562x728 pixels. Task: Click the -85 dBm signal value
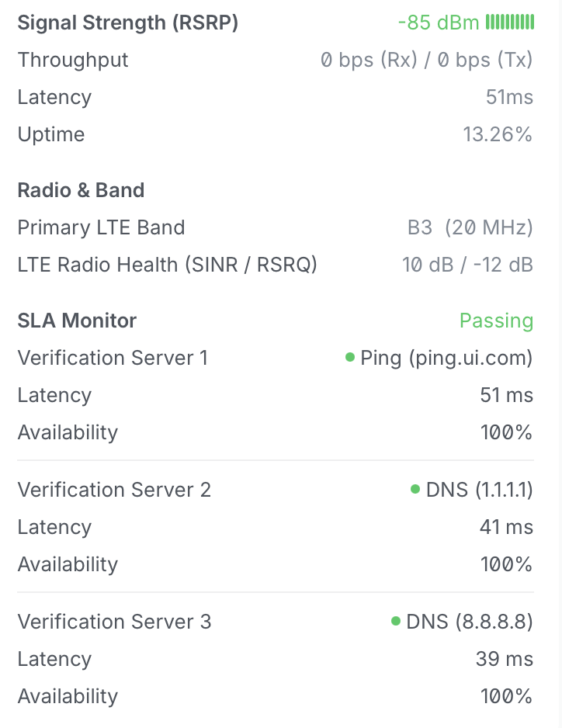pyautogui.click(x=439, y=23)
